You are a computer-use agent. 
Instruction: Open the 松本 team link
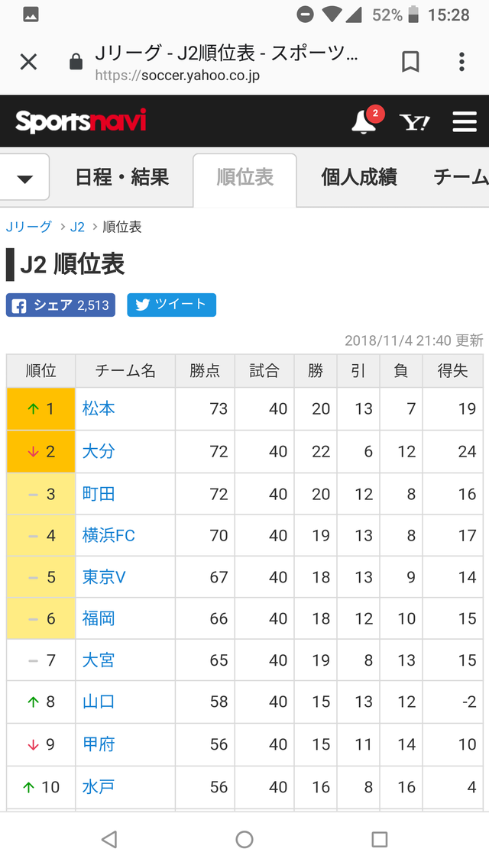click(x=99, y=408)
